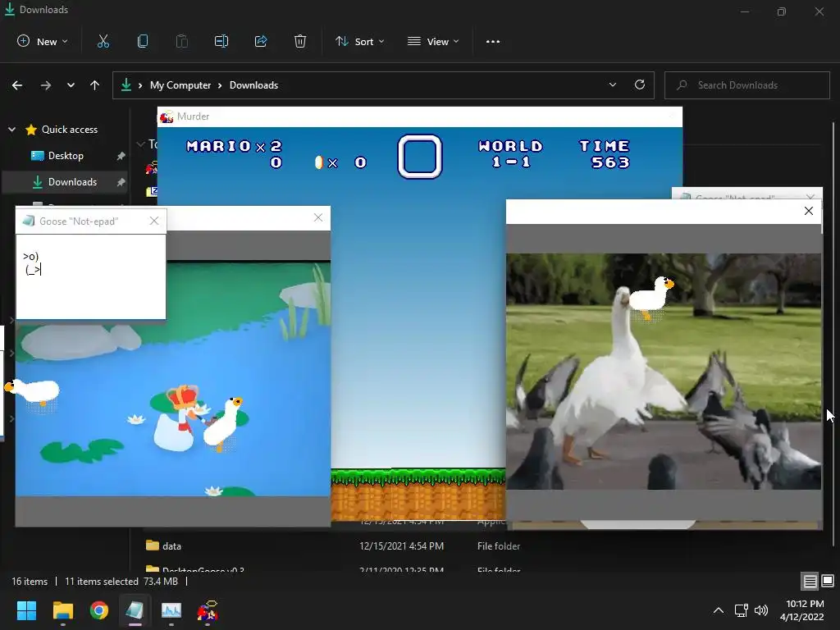Close the pond goose image window

click(x=318, y=217)
